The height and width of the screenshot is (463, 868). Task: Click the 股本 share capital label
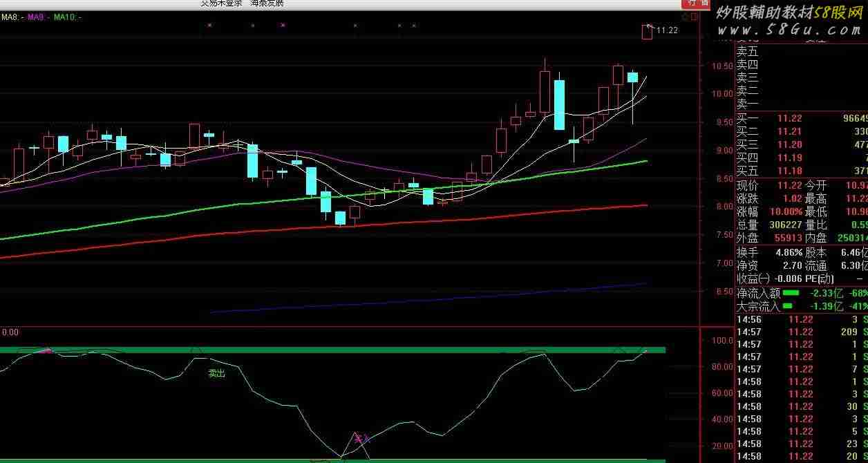815,252
